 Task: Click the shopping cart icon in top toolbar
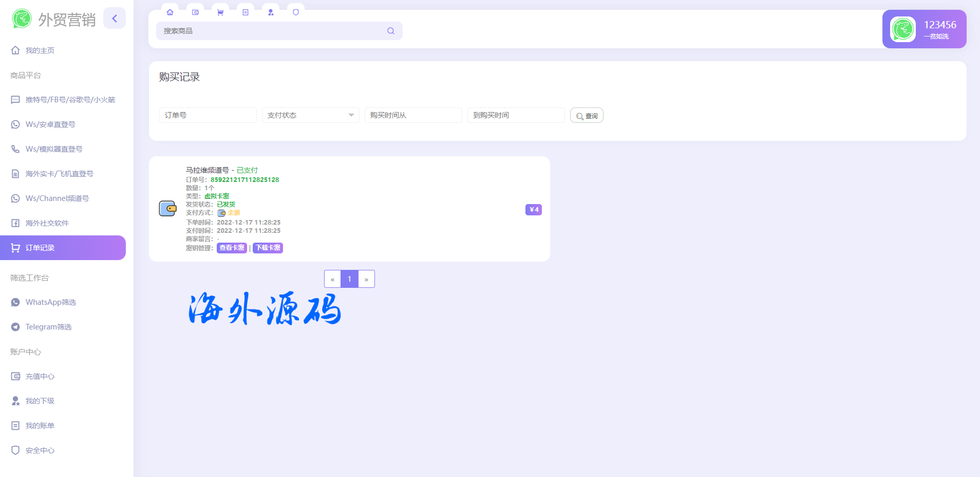pos(220,12)
